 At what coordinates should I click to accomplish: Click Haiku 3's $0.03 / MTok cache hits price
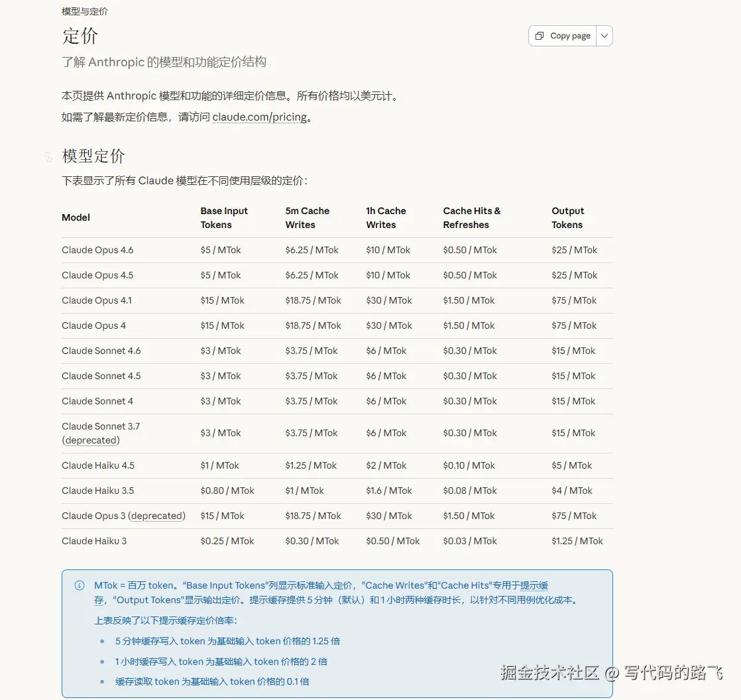pos(470,541)
